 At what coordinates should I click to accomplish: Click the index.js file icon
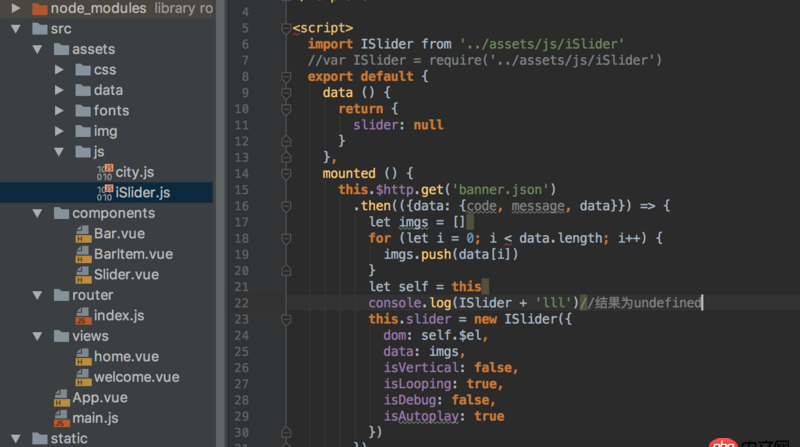[82, 316]
